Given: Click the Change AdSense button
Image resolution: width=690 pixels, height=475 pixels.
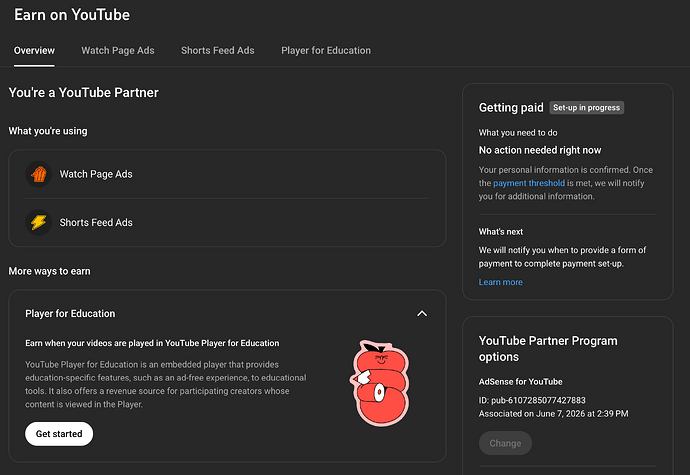Looking at the screenshot, I should tap(505, 443).
